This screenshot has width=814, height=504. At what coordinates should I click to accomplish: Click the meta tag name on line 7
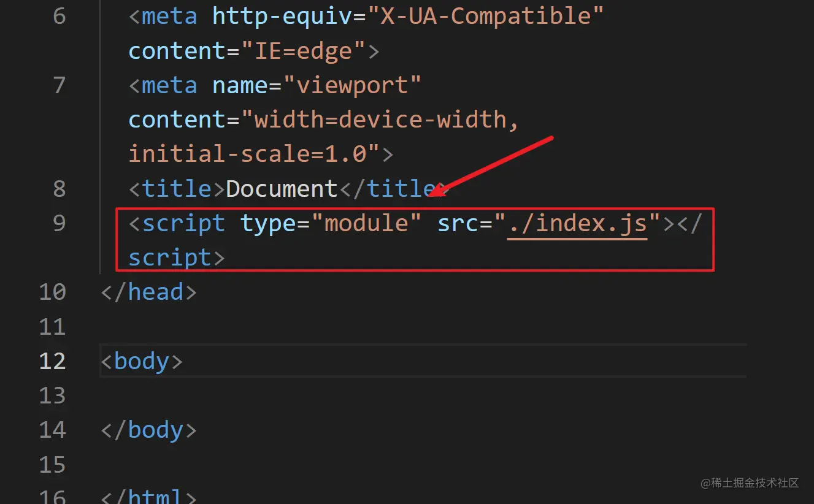coord(170,85)
